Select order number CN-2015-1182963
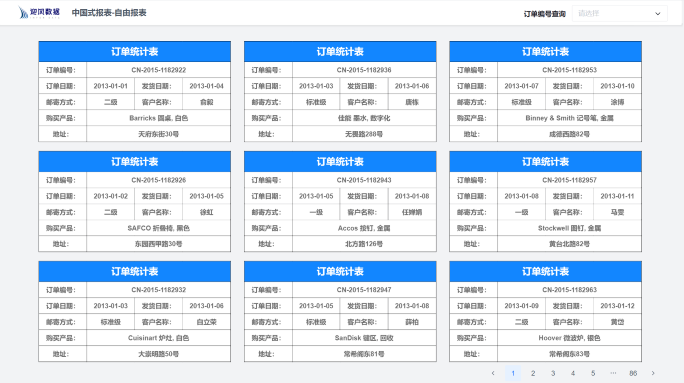684x383 pixels. coord(570,290)
